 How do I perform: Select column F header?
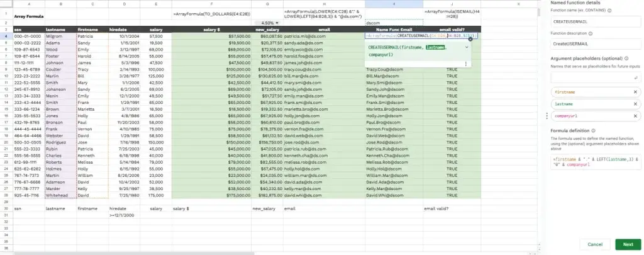[x=211, y=4]
